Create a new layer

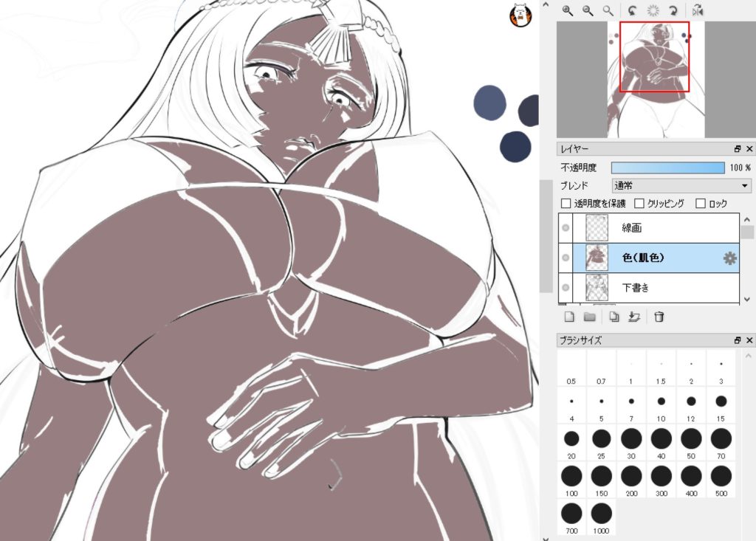(569, 317)
